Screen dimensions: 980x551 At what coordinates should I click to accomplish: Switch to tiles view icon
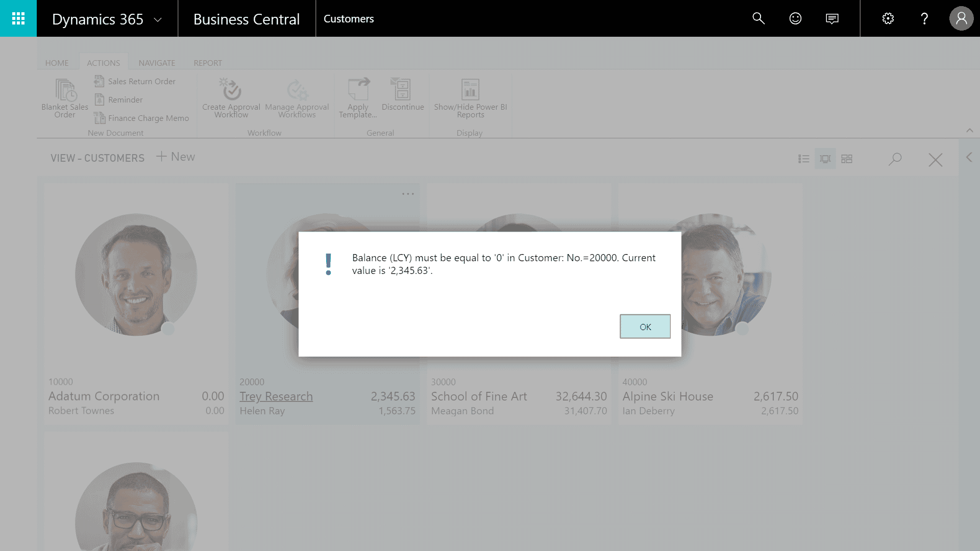[847, 159]
